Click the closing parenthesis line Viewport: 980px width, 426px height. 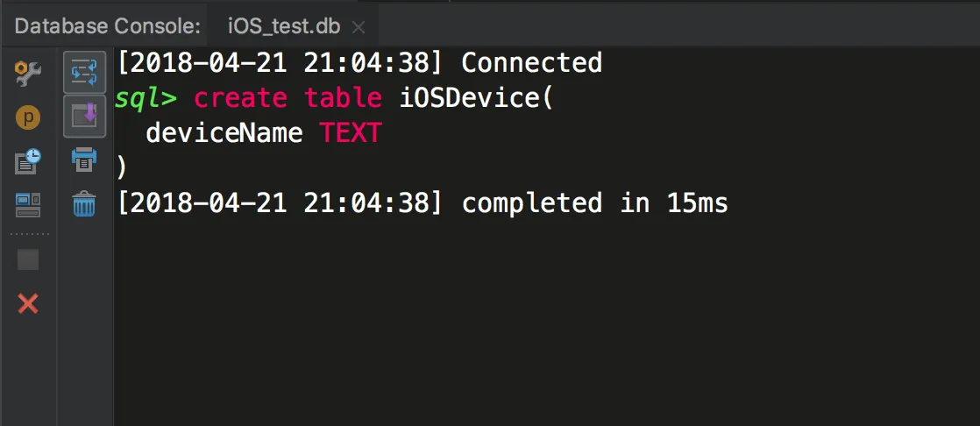[122, 167]
